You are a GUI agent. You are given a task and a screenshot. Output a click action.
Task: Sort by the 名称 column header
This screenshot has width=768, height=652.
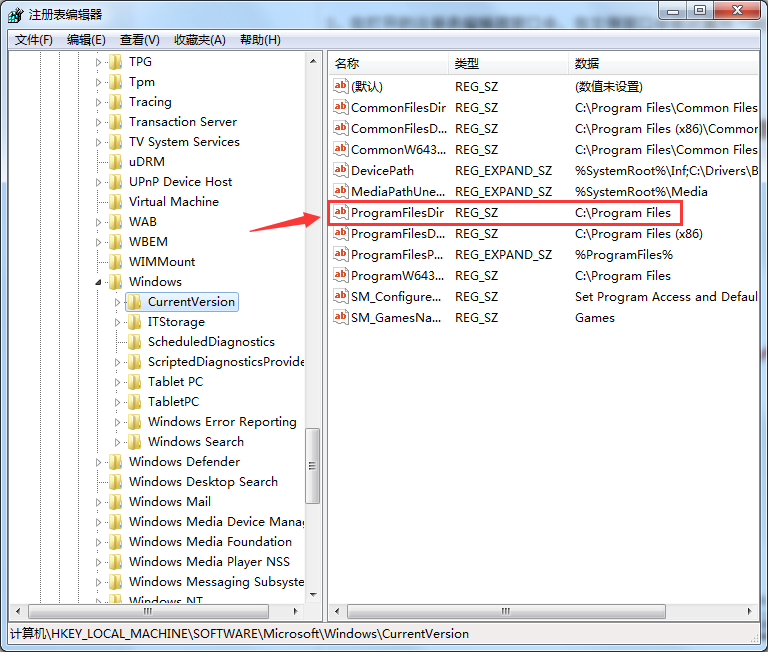pyautogui.click(x=388, y=63)
